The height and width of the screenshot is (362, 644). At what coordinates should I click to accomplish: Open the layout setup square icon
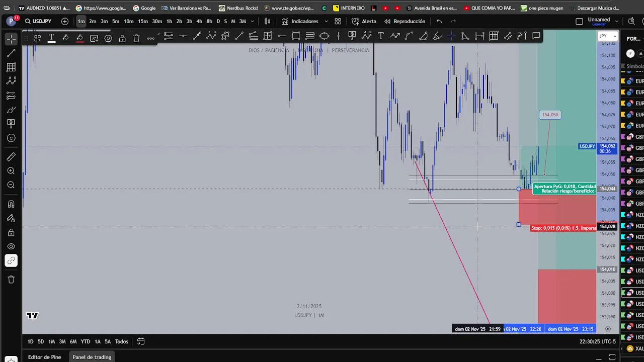[x=579, y=21]
